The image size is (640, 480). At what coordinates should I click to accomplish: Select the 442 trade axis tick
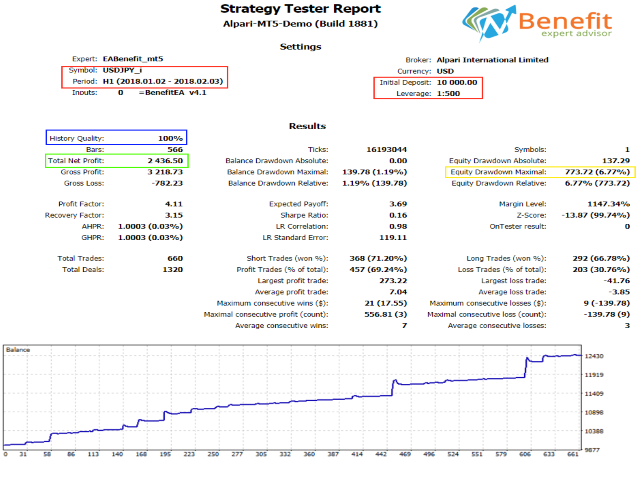tap(381, 454)
